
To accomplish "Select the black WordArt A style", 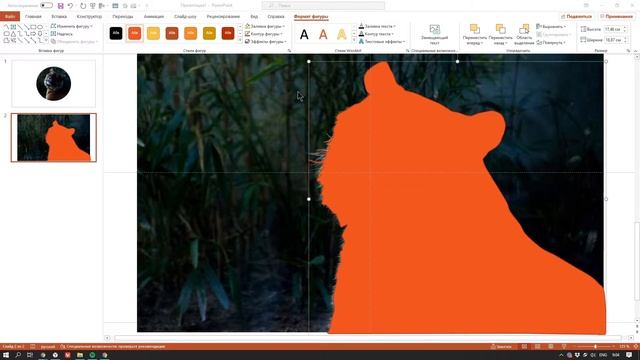I will tap(304, 34).
